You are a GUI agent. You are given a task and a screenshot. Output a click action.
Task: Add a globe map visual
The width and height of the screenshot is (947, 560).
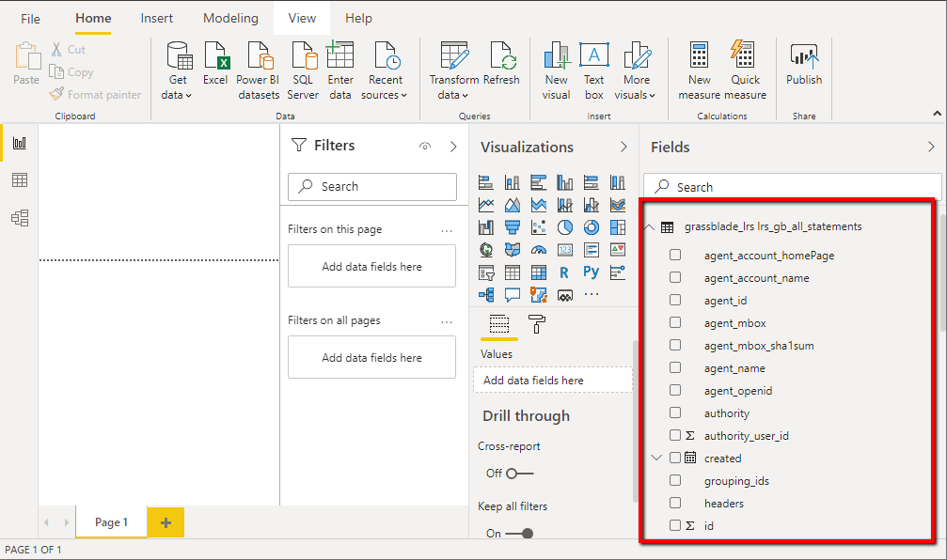485,250
